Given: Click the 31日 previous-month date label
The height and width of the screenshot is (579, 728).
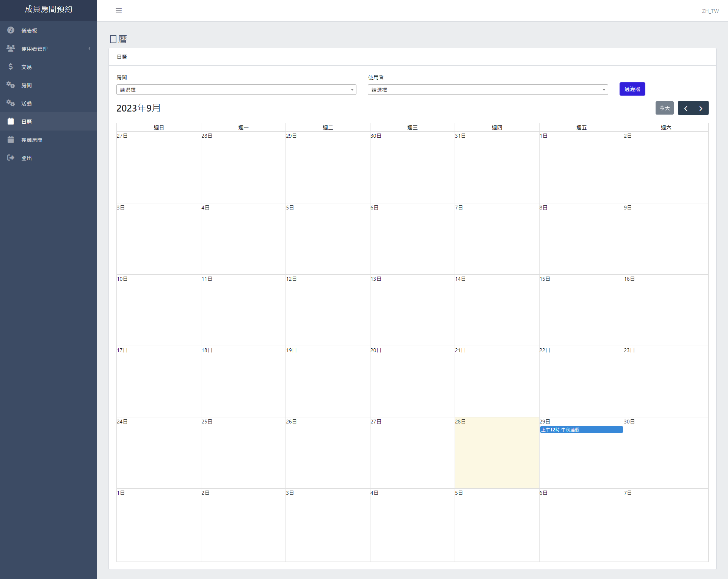Looking at the screenshot, I should (460, 136).
